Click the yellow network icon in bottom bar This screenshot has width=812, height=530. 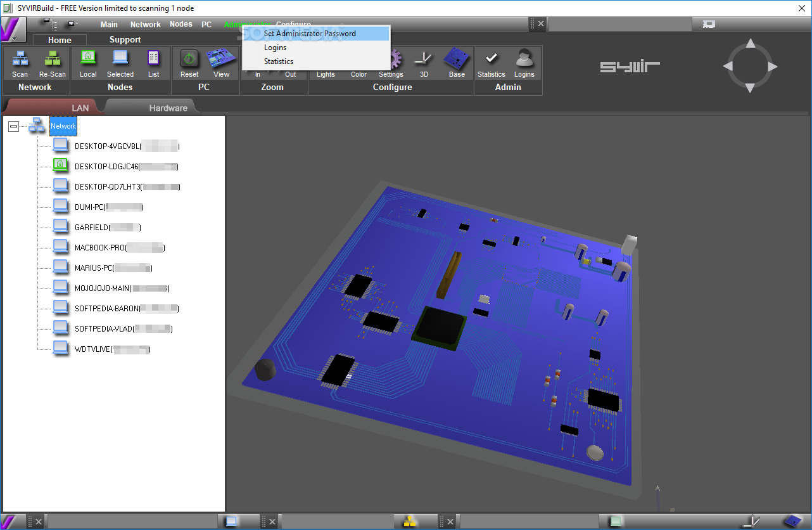(410, 522)
